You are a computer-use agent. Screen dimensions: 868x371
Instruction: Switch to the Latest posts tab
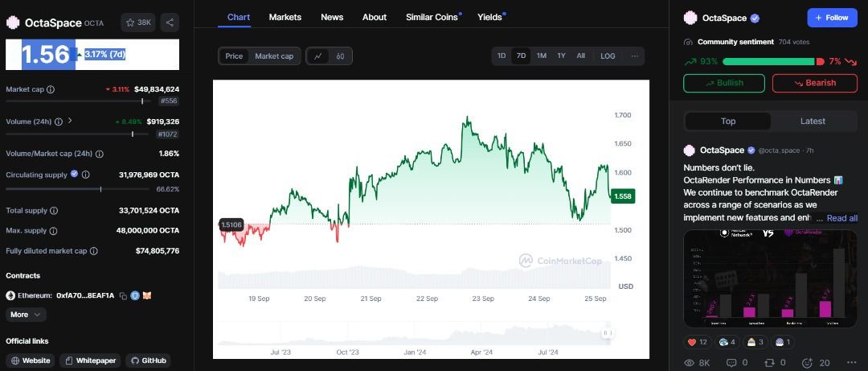point(813,122)
